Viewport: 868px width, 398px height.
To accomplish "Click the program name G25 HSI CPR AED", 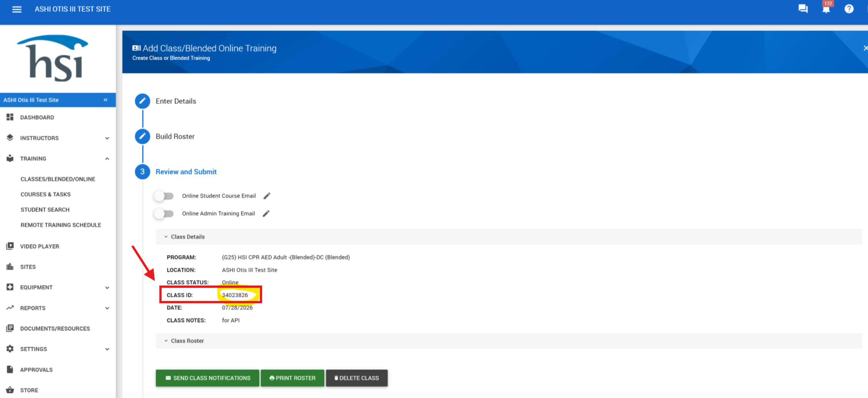I will coord(286,257).
